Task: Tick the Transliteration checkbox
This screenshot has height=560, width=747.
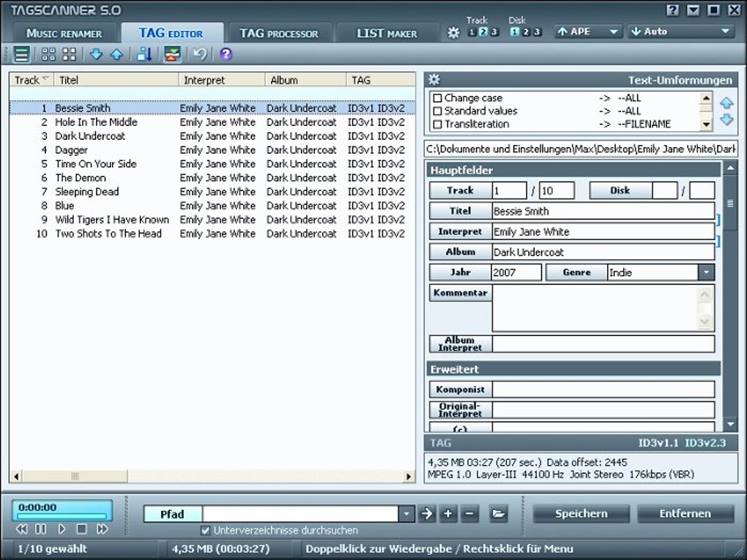Action: pyautogui.click(x=437, y=124)
